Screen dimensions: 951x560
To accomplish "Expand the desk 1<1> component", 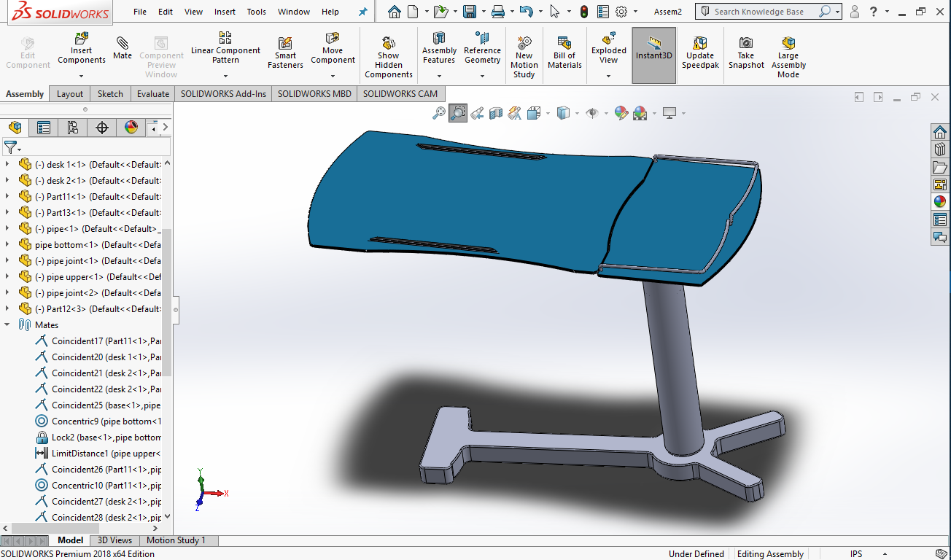I will (x=7, y=164).
